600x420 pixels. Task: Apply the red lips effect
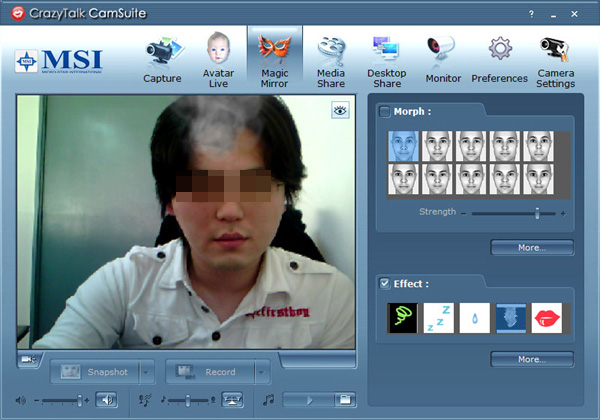click(546, 318)
